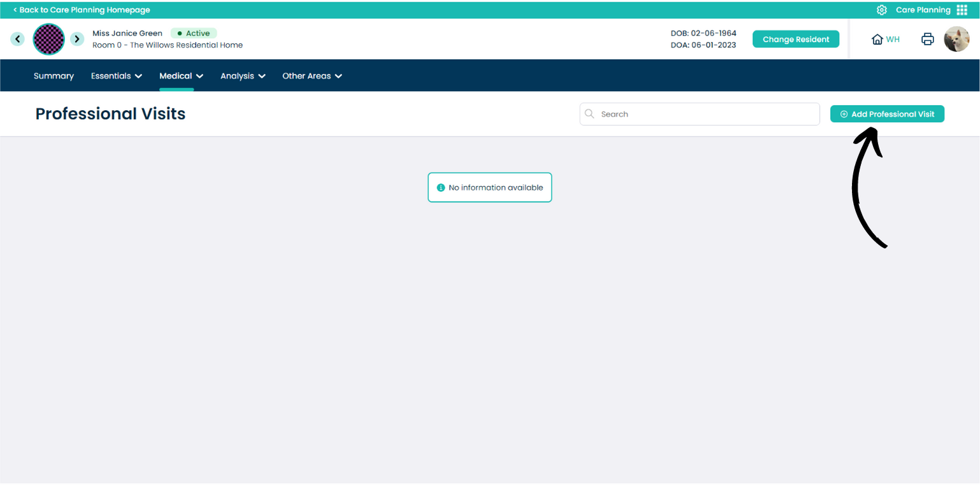Click the WH home icon
The width and height of the screenshot is (980, 486).
(877, 39)
